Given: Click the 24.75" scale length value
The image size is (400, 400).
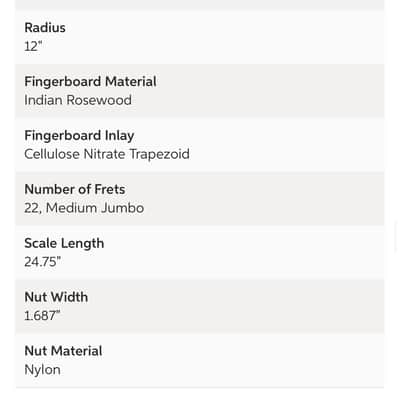Looking at the screenshot, I should coord(42,262).
